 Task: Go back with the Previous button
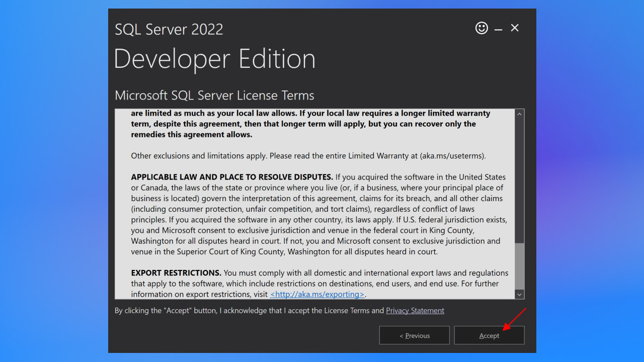[414, 335]
